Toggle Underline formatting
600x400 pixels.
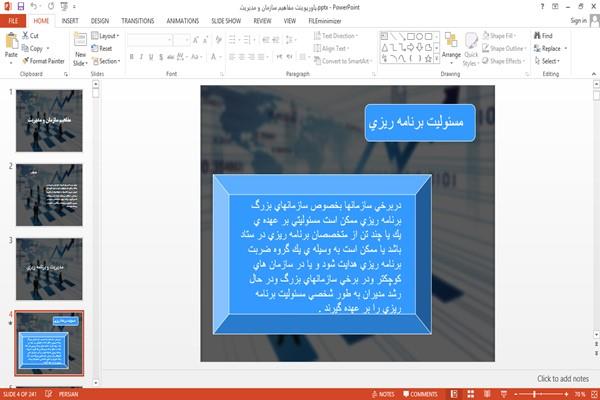(x=151, y=57)
